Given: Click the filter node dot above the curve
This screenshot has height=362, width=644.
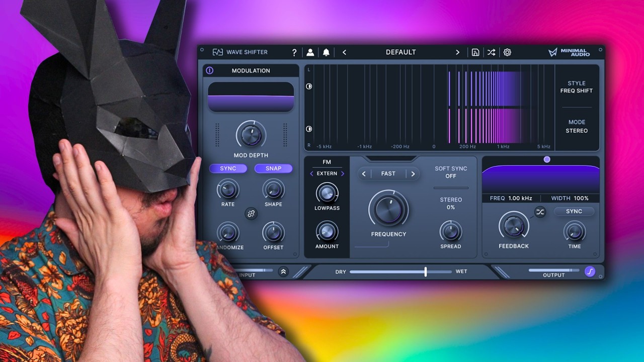Looking at the screenshot, I should 547,159.
